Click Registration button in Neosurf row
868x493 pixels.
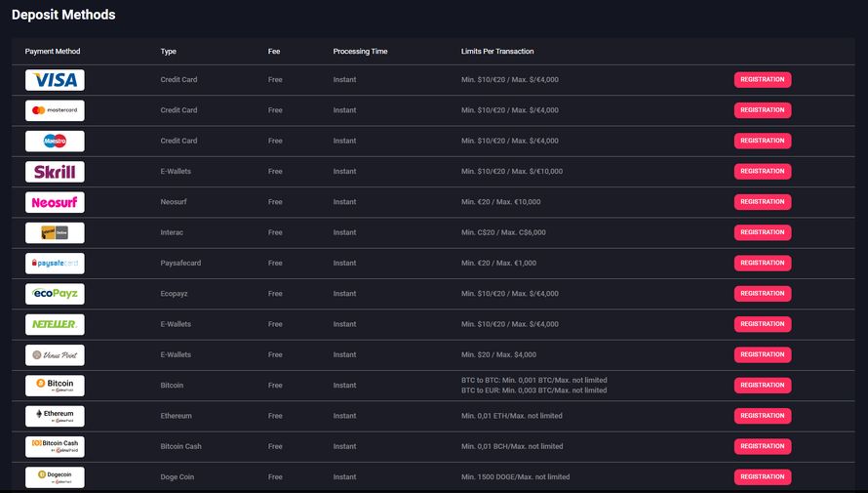tap(763, 202)
